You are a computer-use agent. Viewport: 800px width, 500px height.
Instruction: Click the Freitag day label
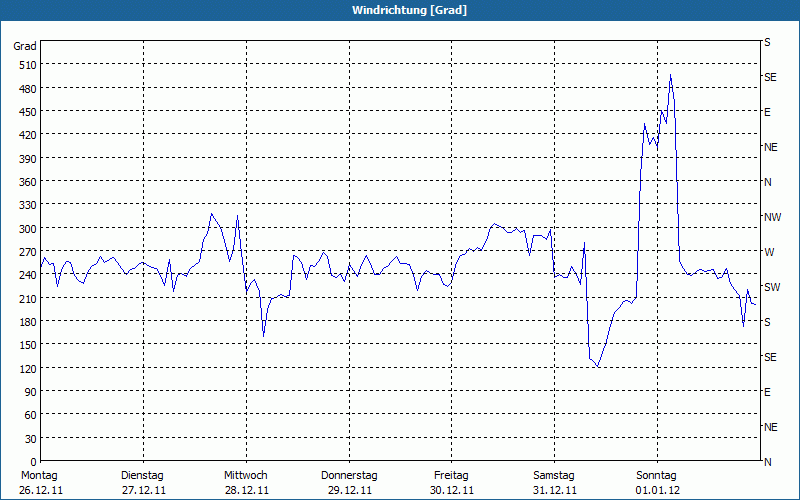[x=451, y=476]
